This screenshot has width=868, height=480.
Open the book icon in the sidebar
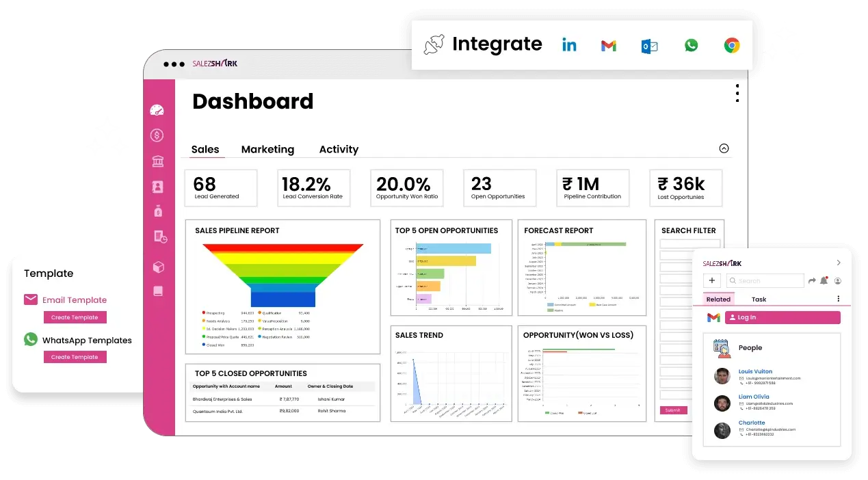[158, 291]
